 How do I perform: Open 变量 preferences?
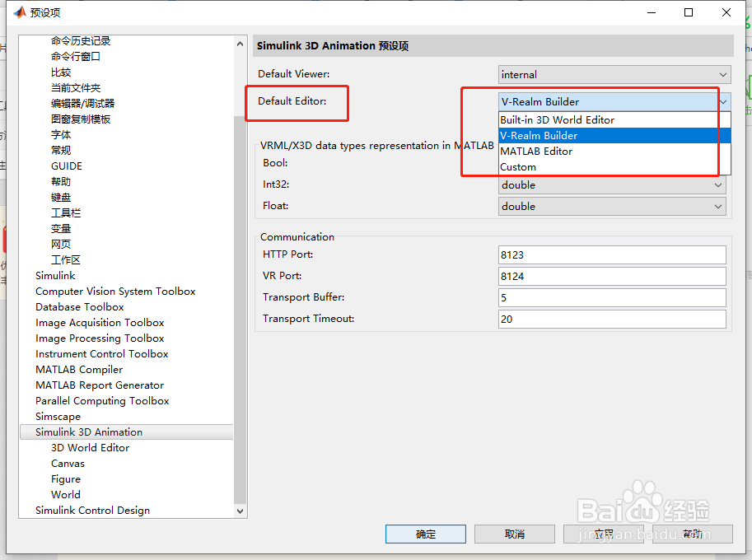[61, 229]
